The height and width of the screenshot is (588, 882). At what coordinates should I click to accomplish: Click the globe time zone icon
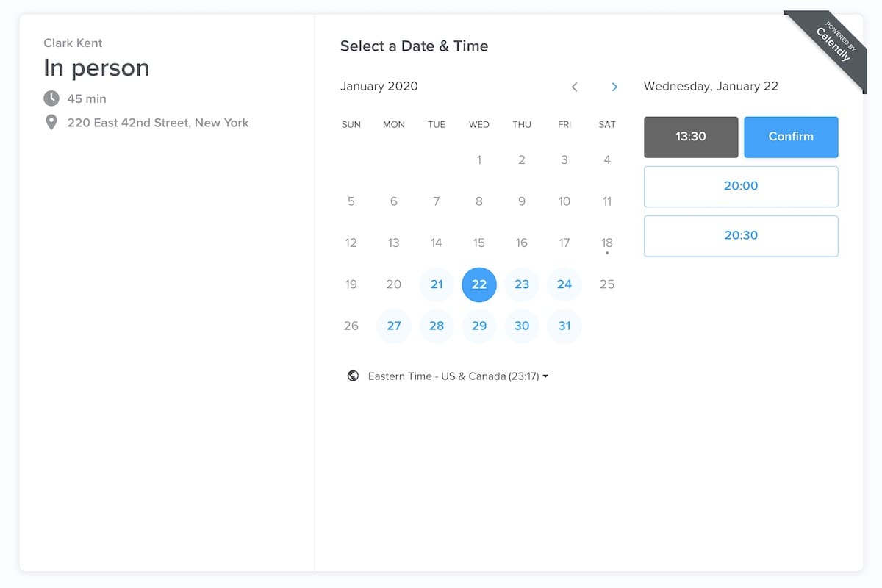(353, 376)
